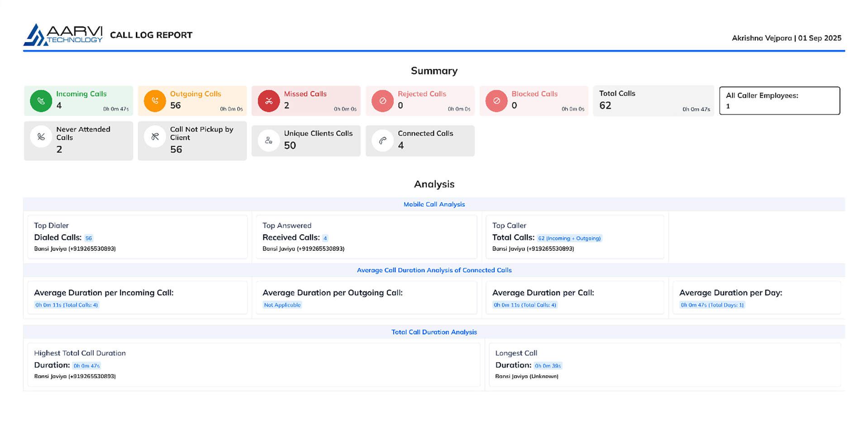Open the Mobile Call Analysis section header
Viewport: 868px width, 436px height.
click(x=434, y=204)
